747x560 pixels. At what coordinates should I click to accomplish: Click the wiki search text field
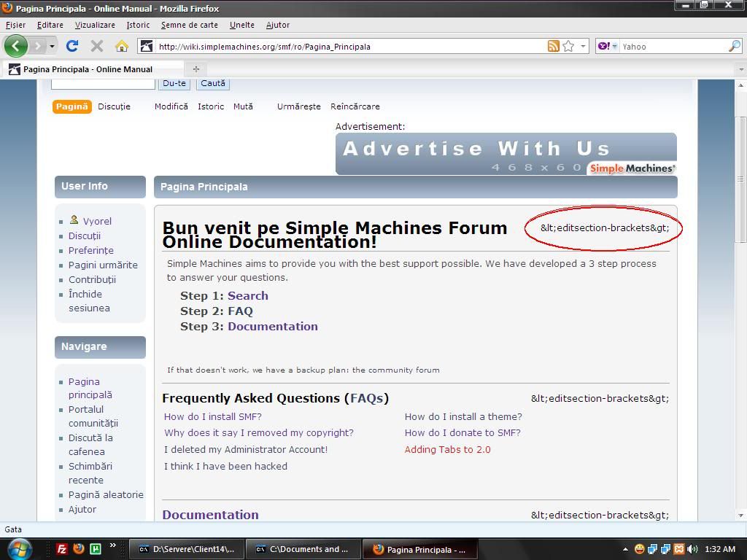103,83
